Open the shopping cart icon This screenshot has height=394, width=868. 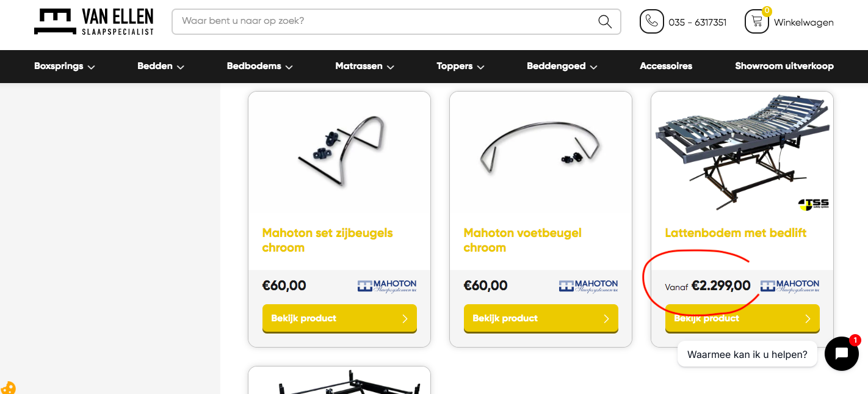(757, 21)
